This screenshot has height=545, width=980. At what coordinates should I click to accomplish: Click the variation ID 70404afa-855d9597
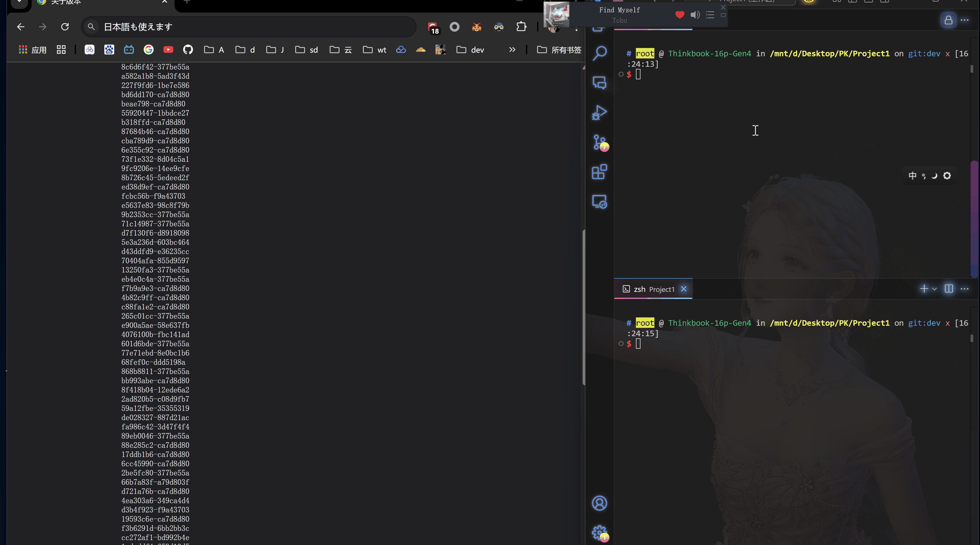click(155, 261)
